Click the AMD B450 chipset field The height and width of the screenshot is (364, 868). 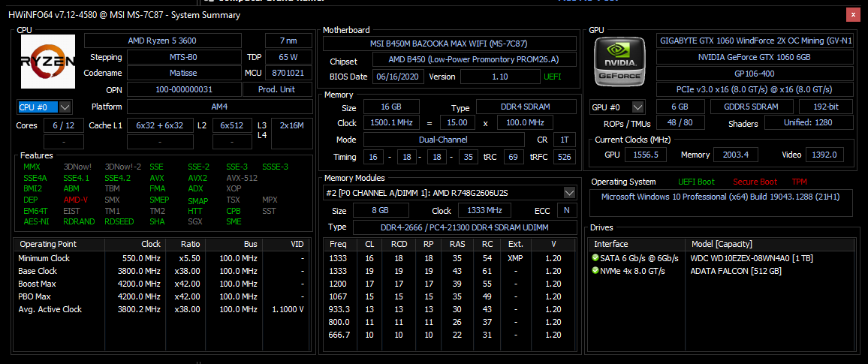pyautogui.click(x=475, y=60)
